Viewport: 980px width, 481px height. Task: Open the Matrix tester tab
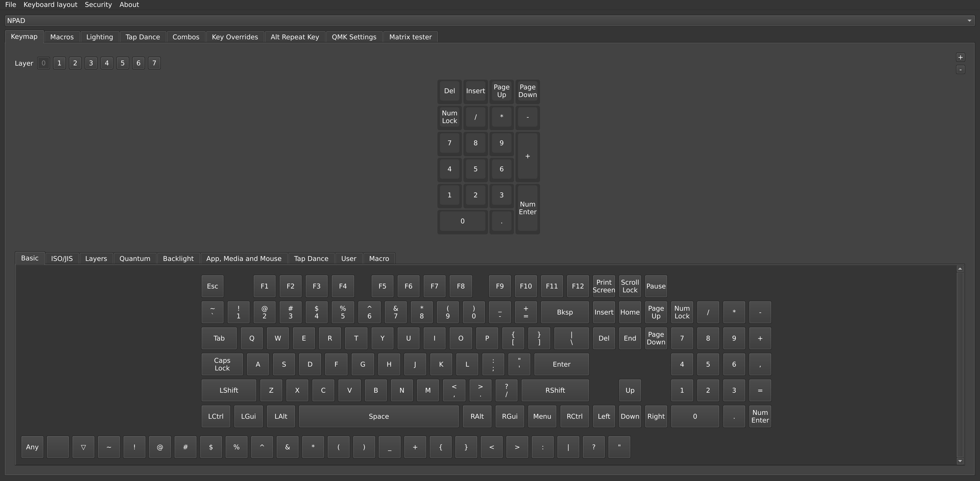point(410,37)
